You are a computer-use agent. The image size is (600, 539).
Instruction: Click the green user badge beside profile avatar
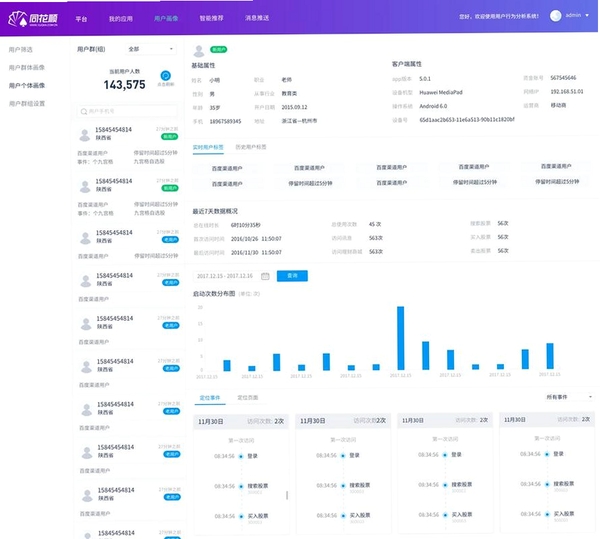tap(218, 49)
